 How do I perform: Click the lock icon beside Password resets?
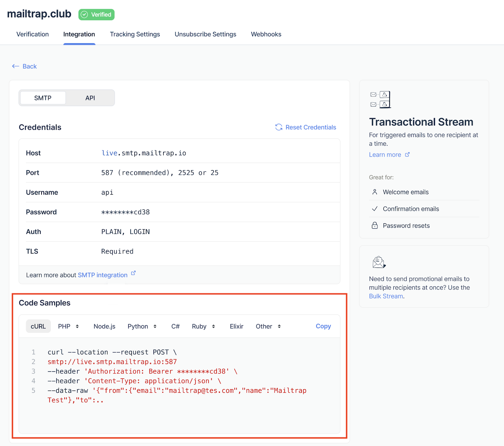tap(375, 225)
